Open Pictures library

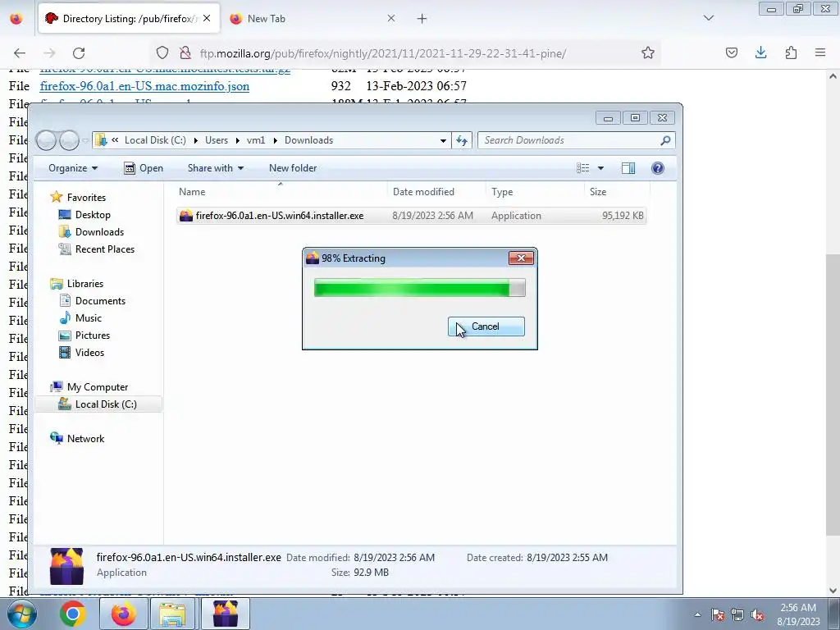point(84,335)
